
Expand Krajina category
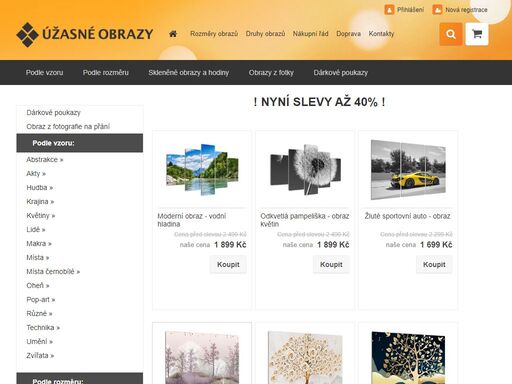pyautogui.click(x=40, y=202)
